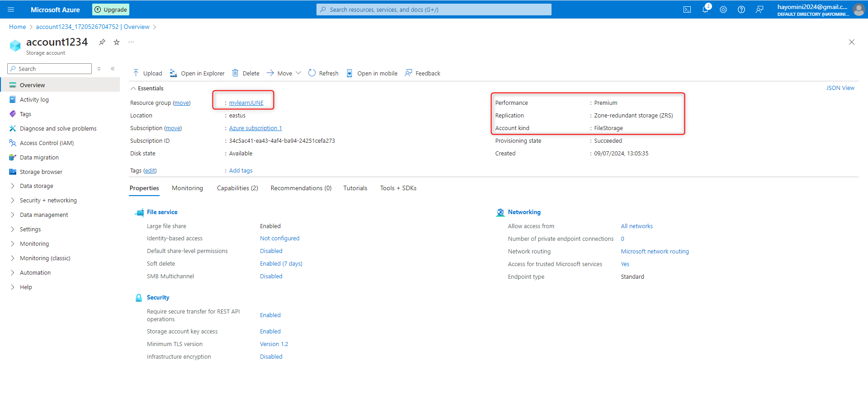Viewport: 868px width, 412px height.
Task: Open portal settings gear icon
Action: 723,9
